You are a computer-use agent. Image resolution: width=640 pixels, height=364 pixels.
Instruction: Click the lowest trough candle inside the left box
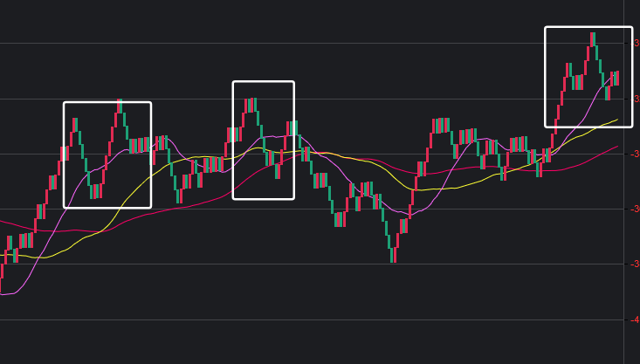click(93, 191)
